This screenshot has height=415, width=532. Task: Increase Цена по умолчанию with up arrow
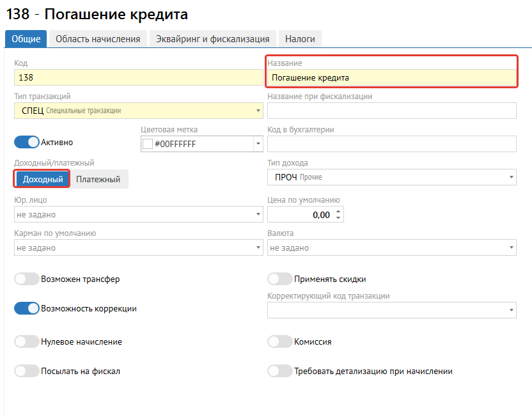pyautogui.click(x=338, y=211)
